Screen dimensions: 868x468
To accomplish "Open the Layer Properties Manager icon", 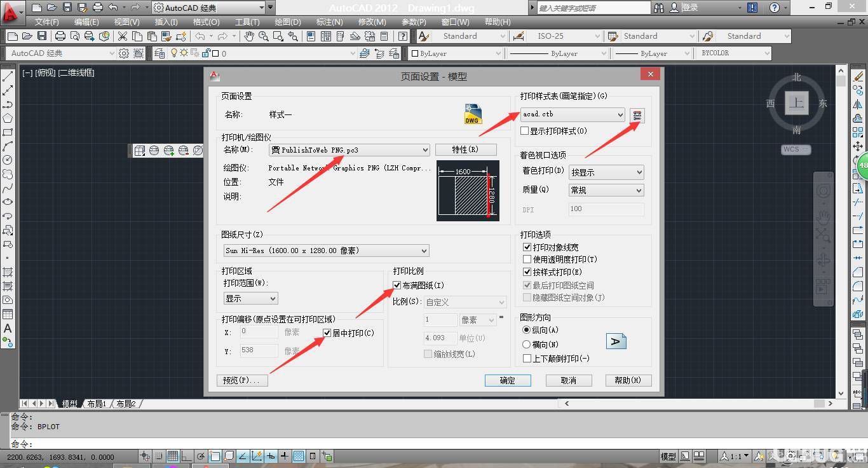I will (159, 53).
